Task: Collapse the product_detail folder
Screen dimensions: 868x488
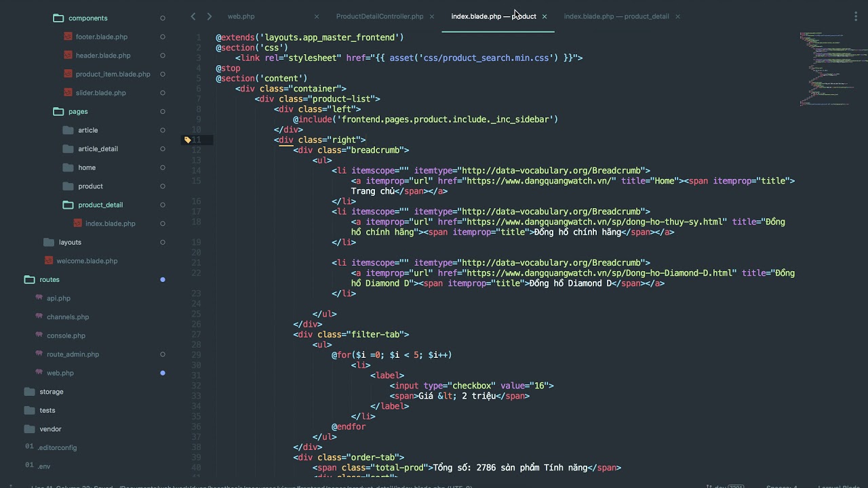Action: 68,205
